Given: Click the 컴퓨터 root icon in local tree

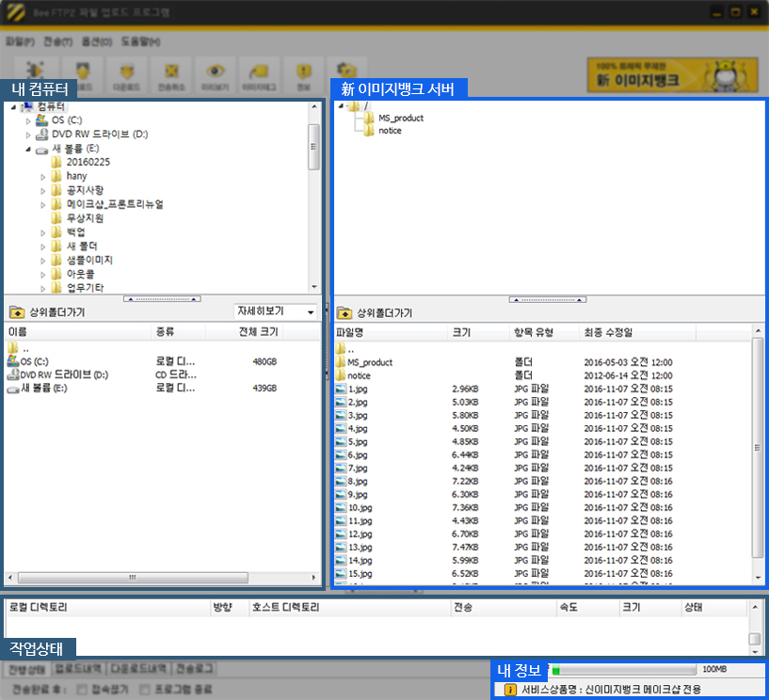Looking at the screenshot, I should tap(27, 106).
